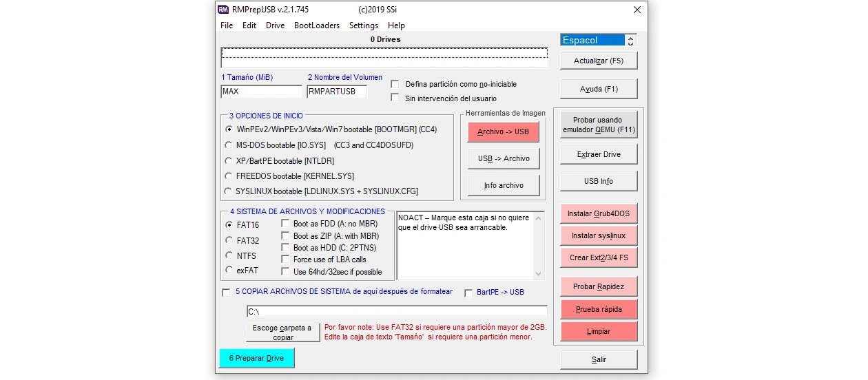868x380 pixels.
Task: Click the 'Nombre del Volumen' text field
Action: 337,92
